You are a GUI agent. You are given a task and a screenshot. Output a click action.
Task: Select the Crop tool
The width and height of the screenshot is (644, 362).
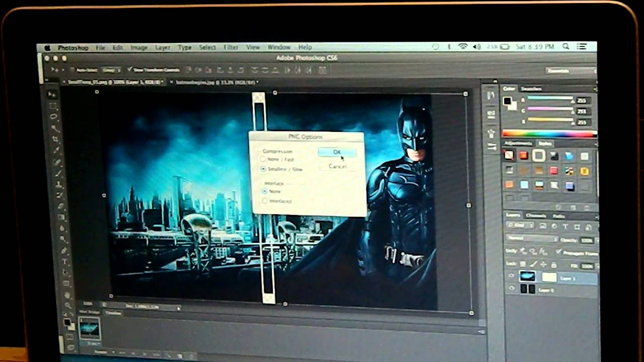pyautogui.click(x=55, y=140)
